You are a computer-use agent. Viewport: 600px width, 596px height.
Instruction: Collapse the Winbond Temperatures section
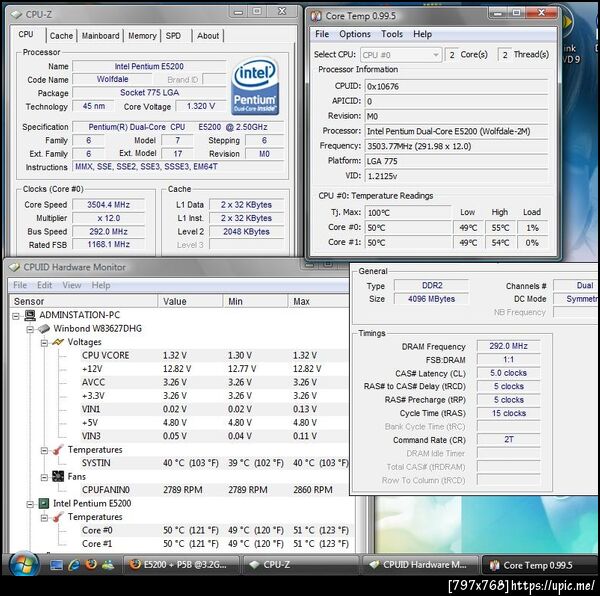coord(44,450)
